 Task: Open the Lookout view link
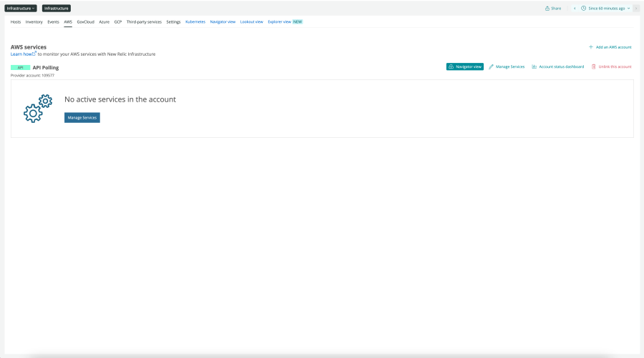(251, 21)
